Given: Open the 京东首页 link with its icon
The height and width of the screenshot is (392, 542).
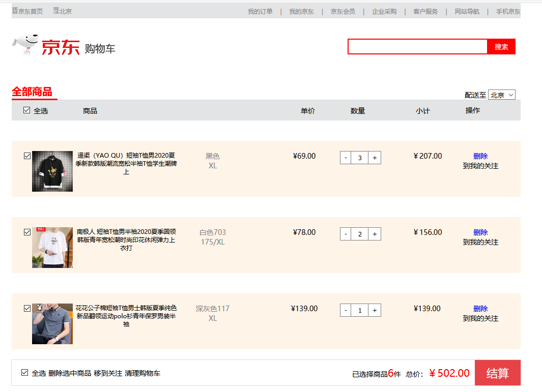Looking at the screenshot, I should pyautogui.click(x=27, y=11).
